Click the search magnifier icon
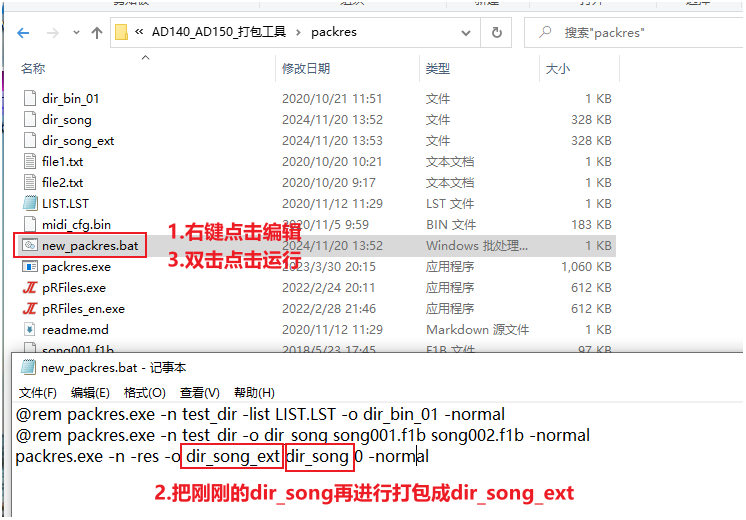Screen dimensions: 746x520 545,32
